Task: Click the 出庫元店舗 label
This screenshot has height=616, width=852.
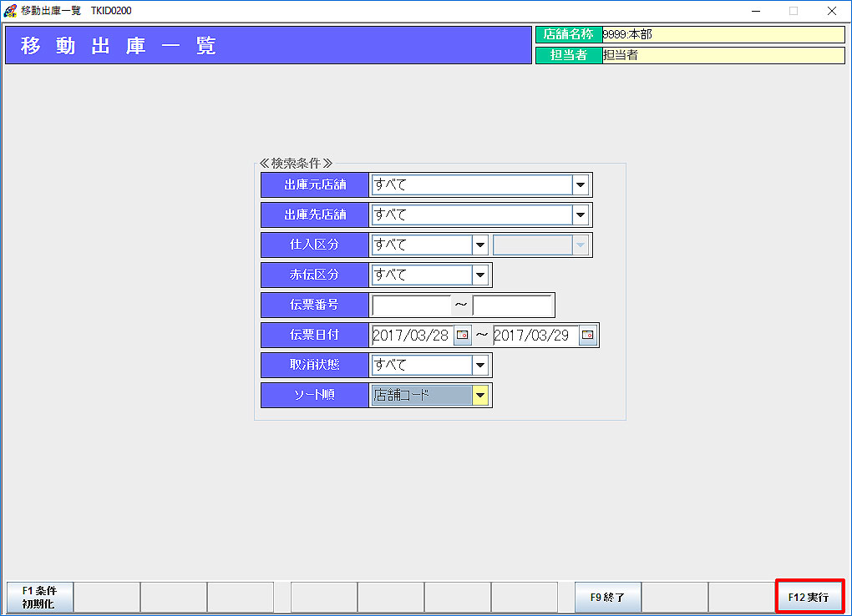Action: pos(315,185)
